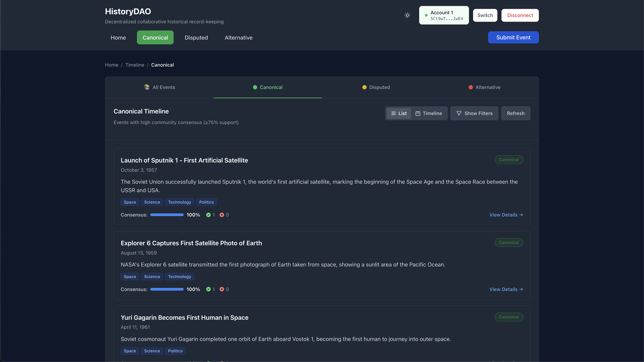644x362 pixels.
Task: Click the red dot of Alternative tab
Action: tap(471, 87)
